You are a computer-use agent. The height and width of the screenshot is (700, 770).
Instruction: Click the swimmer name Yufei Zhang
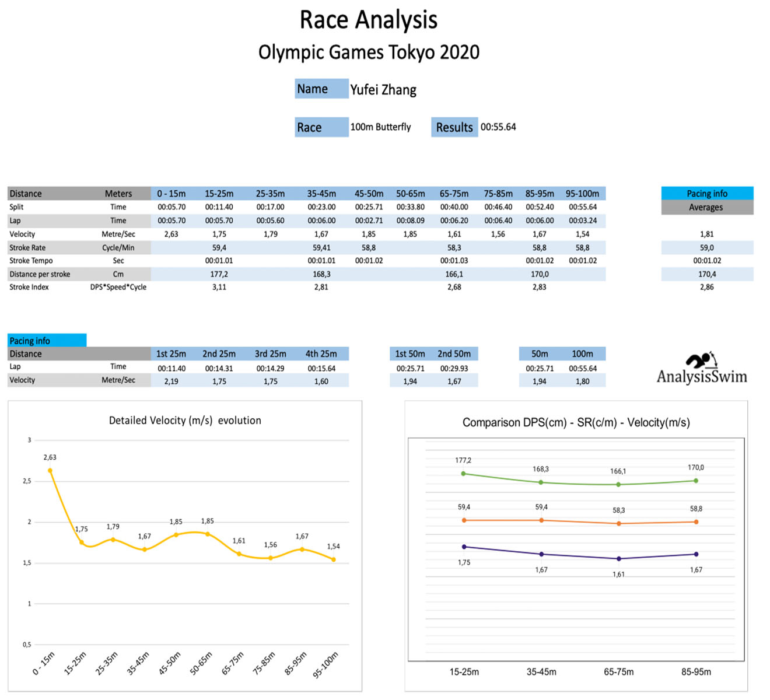pos(383,90)
